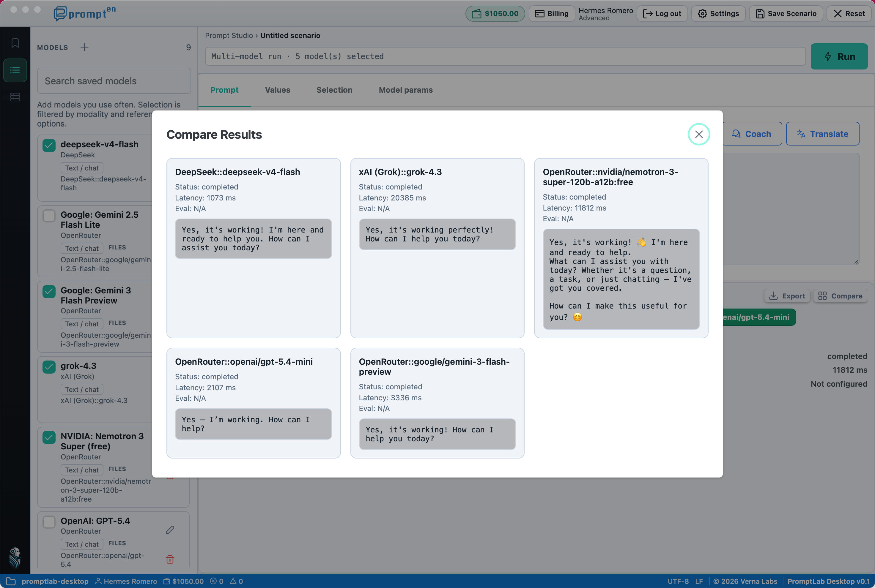This screenshot has width=875, height=588.
Task: Reset the scenario
Action: (849, 14)
